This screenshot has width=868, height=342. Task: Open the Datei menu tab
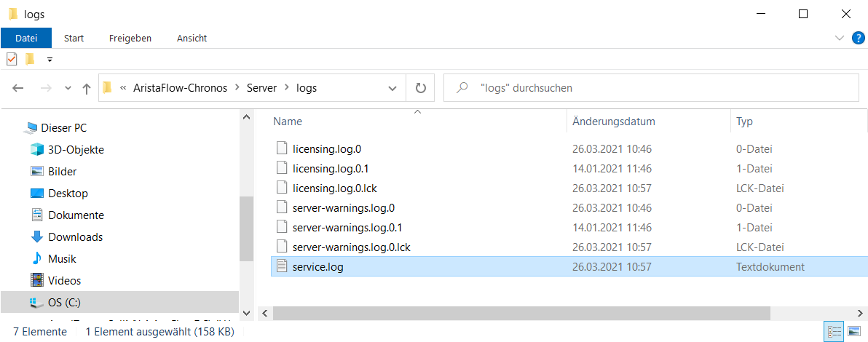click(26, 38)
